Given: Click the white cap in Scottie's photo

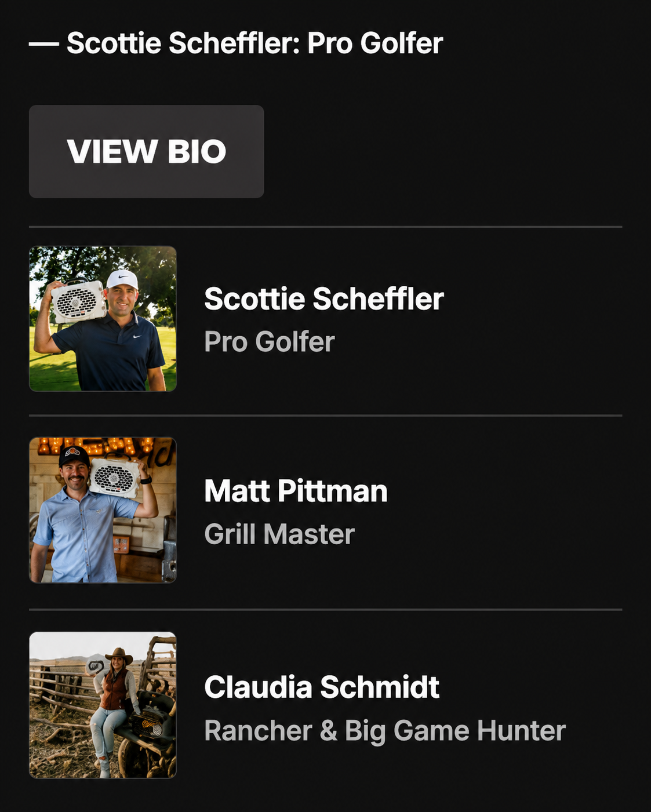Looking at the screenshot, I should pos(122,279).
